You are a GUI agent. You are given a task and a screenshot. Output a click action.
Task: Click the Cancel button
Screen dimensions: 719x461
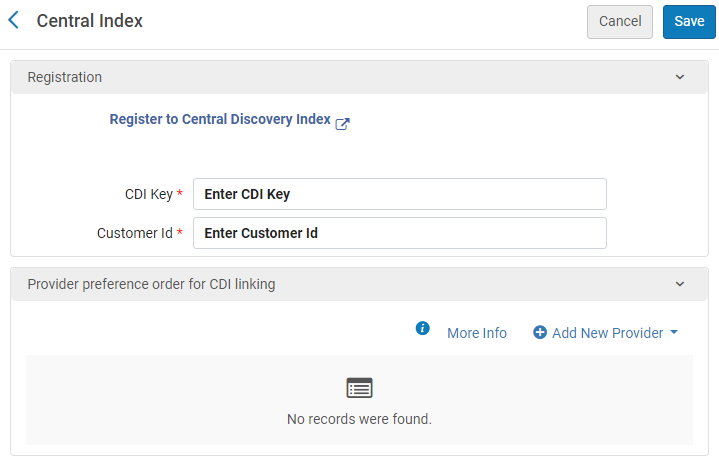620,21
